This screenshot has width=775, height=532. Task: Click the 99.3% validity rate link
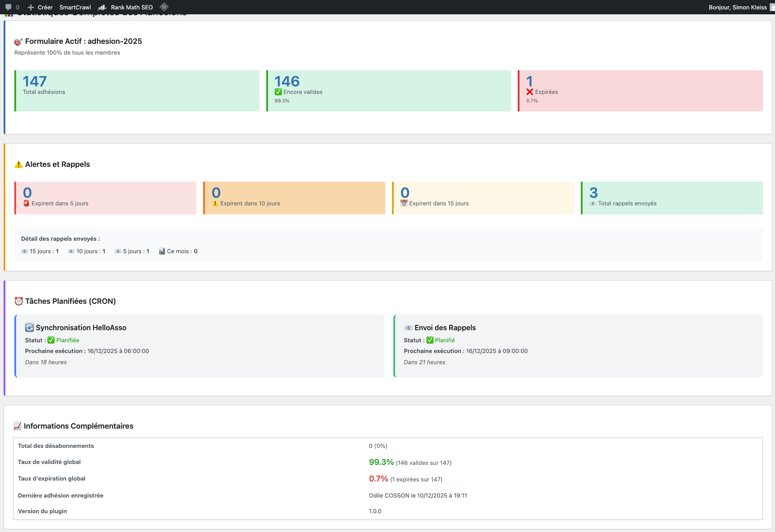tap(381, 462)
